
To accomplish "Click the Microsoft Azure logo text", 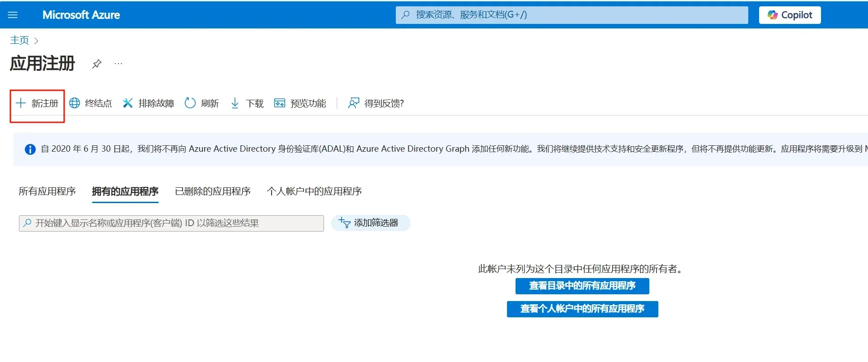I will coord(81,15).
